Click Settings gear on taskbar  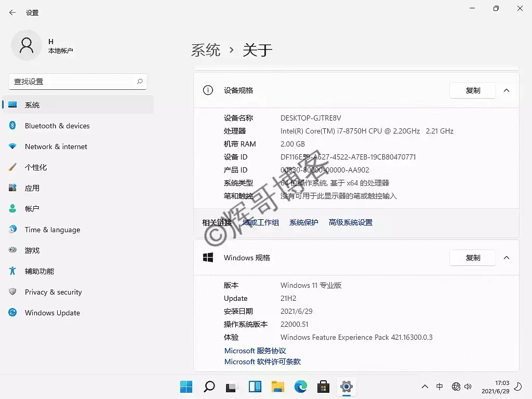(x=347, y=387)
